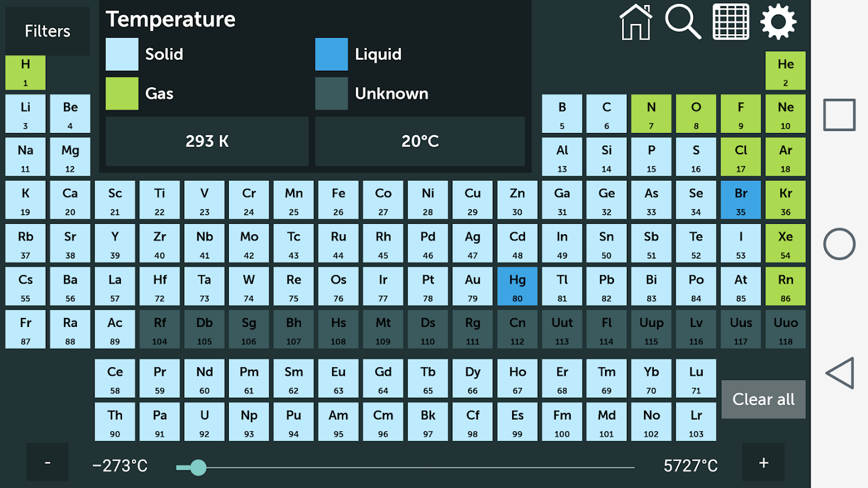This screenshot has width=868, height=488.
Task: Select the Mercury (Hg) element tile
Action: [518, 286]
